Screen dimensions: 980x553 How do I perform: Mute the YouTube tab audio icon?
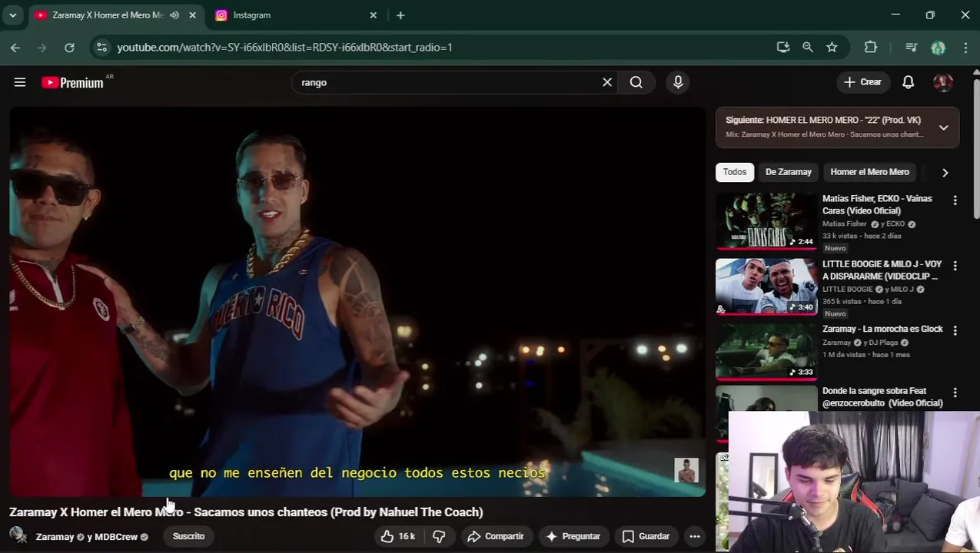coord(174,15)
